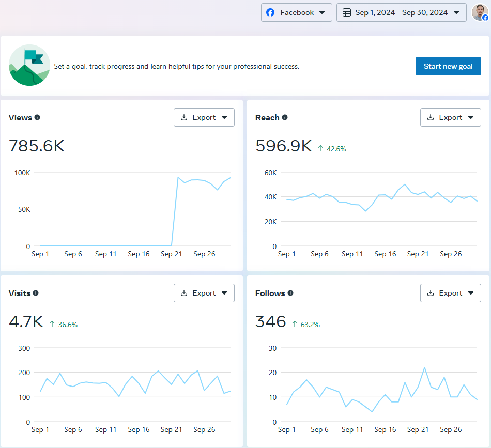Click the Follows info icon

coord(290,293)
